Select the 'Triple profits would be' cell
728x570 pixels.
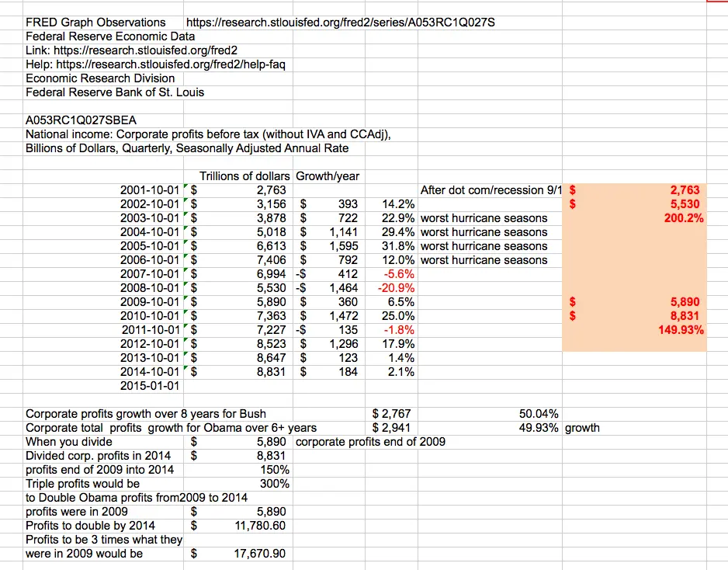82,484
